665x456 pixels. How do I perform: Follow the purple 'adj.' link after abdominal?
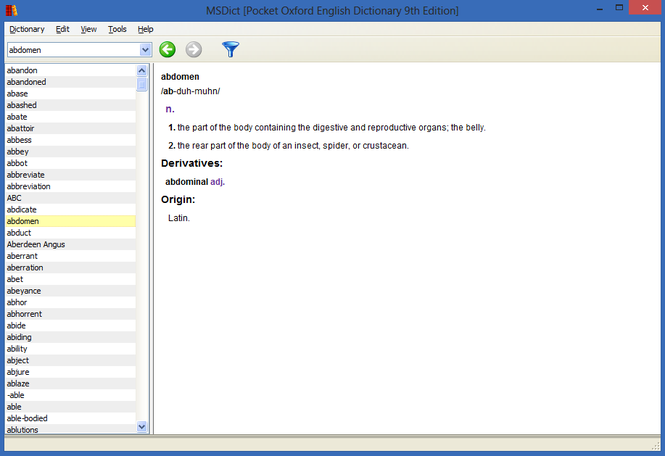coord(218,182)
